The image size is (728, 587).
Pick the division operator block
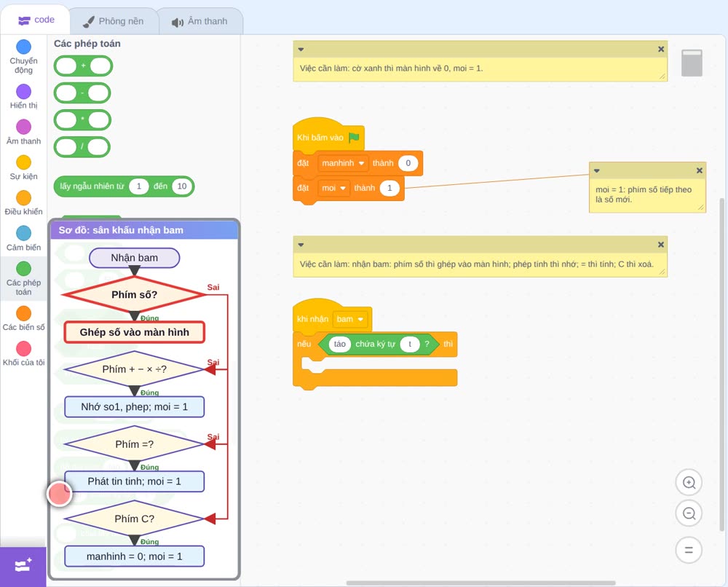coord(82,147)
